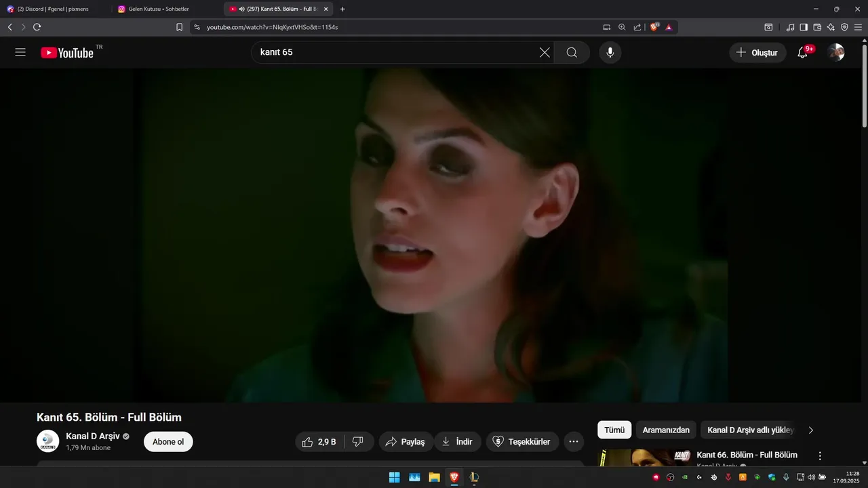Viewport: 868px width, 488px height.
Task: Clear the search box with the X icon
Action: [545, 52]
